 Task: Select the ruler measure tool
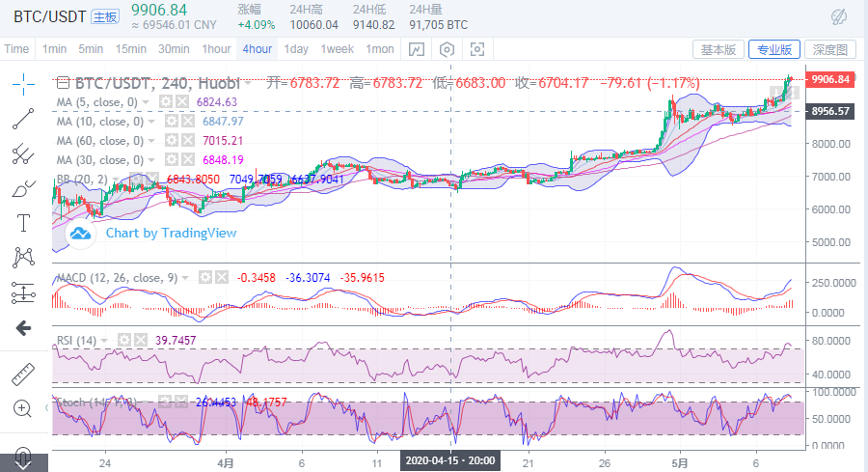click(23, 375)
